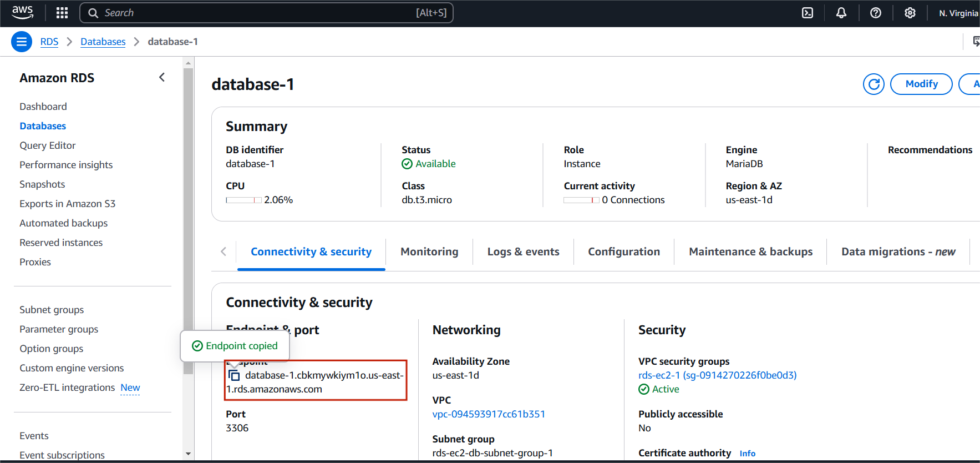This screenshot has height=463, width=980.
Task: Open the CloudShell terminal icon
Action: (808, 13)
